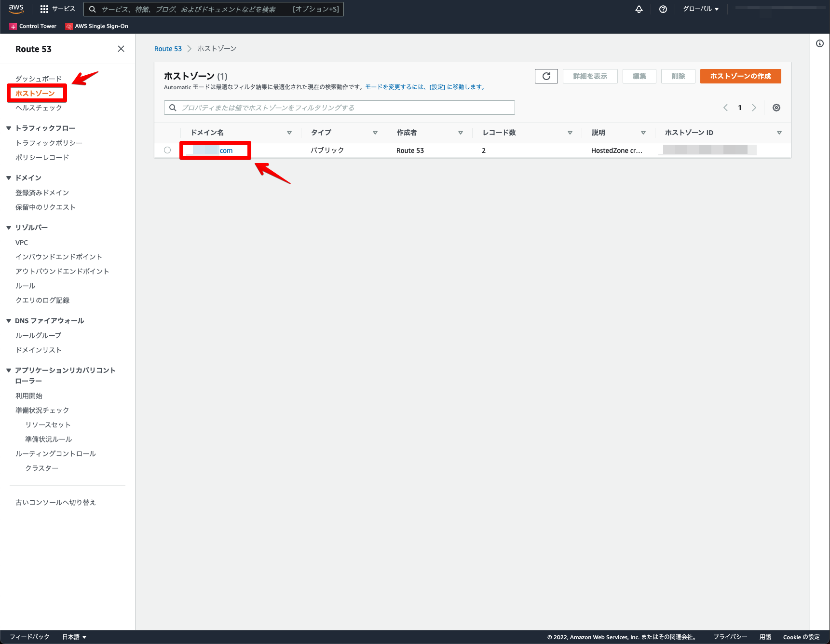The width and height of the screenshot is (830, 644).
Task: Focus the top AWS search bar
Action: 214,9
